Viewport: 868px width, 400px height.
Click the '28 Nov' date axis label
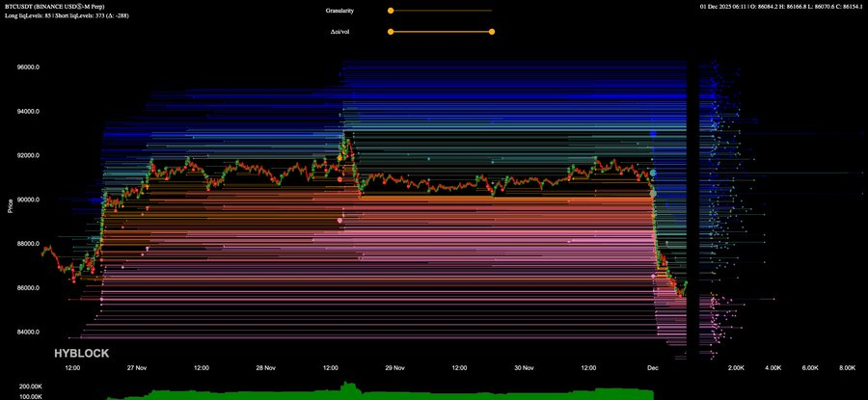coord(266,367)
